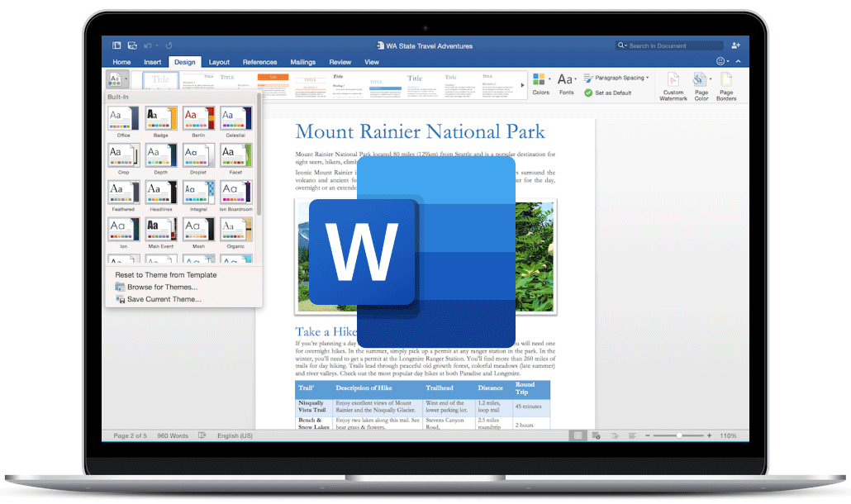851x504 pixels.
Task: Choose Save Current Theme... entry
Action: (164, 299)
